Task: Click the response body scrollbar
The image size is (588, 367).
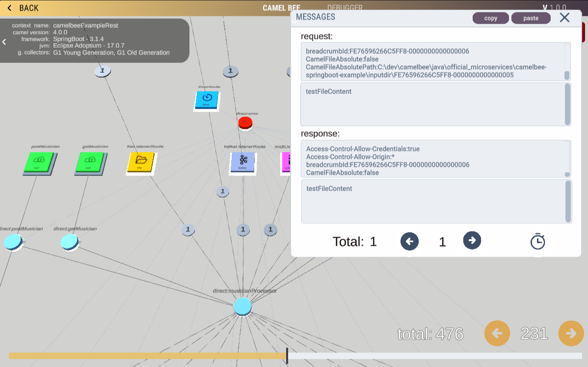Action: pyautogui.click(x=568, y=201)
